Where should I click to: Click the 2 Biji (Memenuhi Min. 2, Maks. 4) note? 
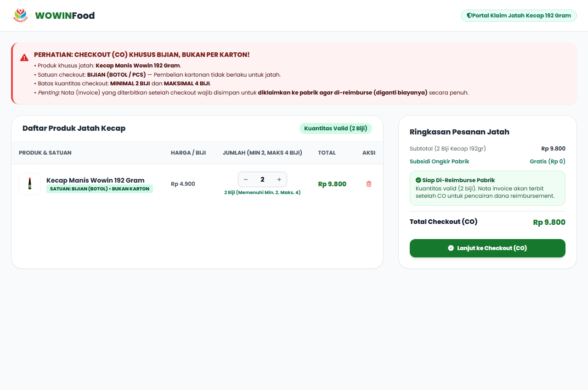tap(262, 193)
